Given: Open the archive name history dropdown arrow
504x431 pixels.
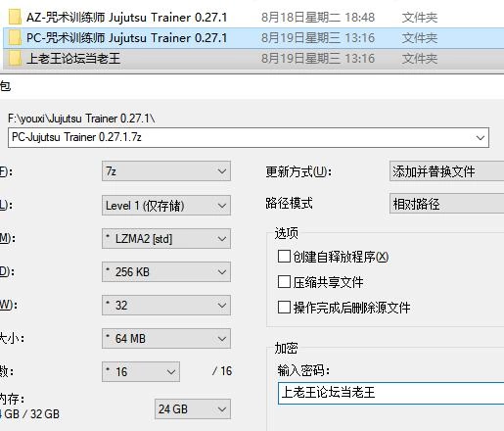Looking at the screenshot, I should coord(480,138).
